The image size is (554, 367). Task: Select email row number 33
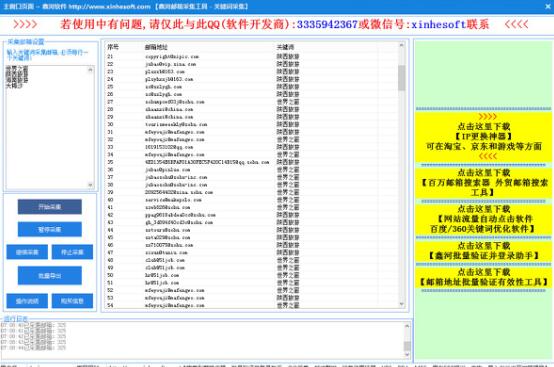click(x=252, y=147)
